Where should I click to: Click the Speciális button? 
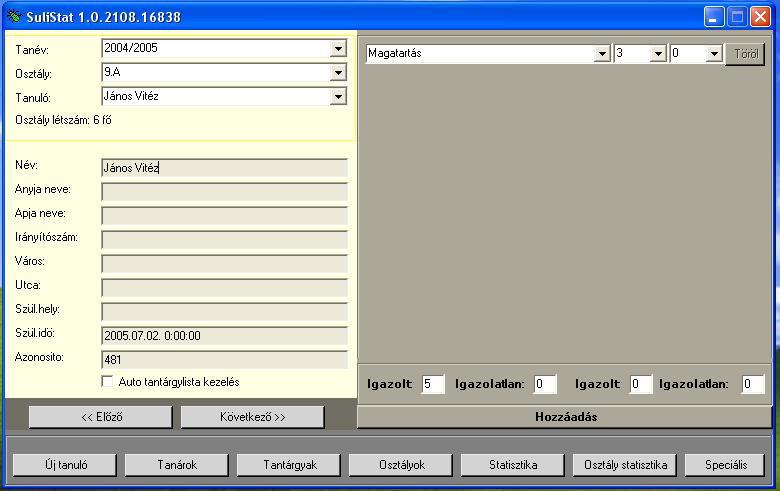(725, 465)
